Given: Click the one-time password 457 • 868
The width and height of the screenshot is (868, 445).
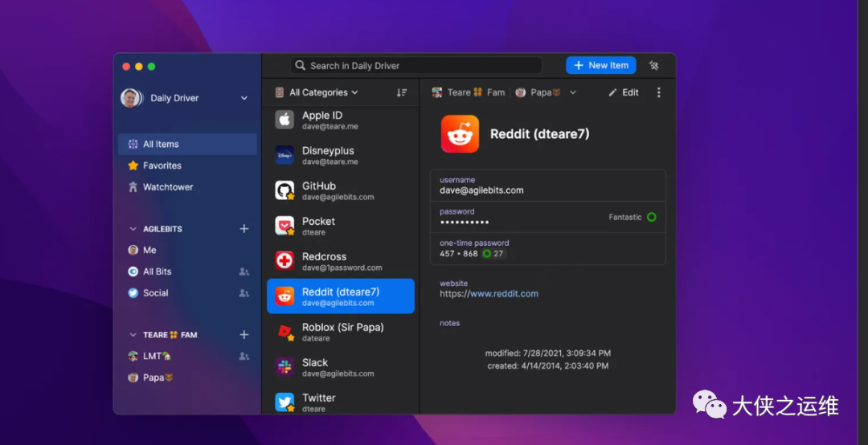Looking at the screenshot, I should 458,254.
